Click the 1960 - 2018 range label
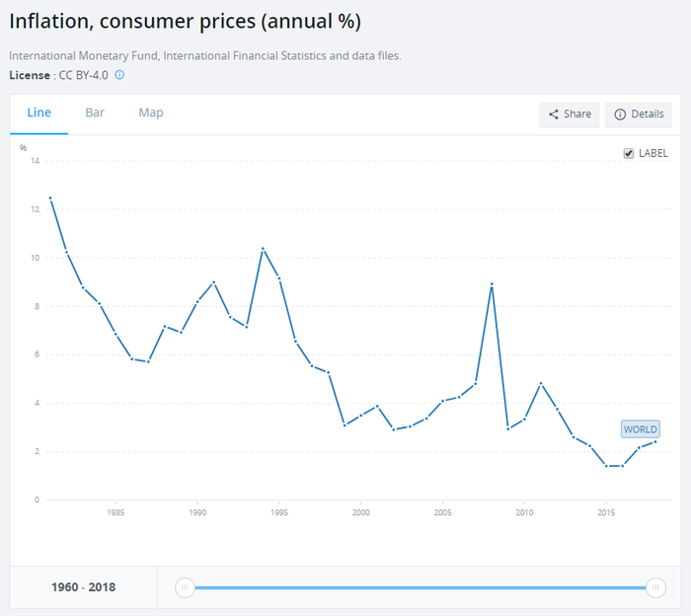Screen dimensions: 691x616 (83, 587)
